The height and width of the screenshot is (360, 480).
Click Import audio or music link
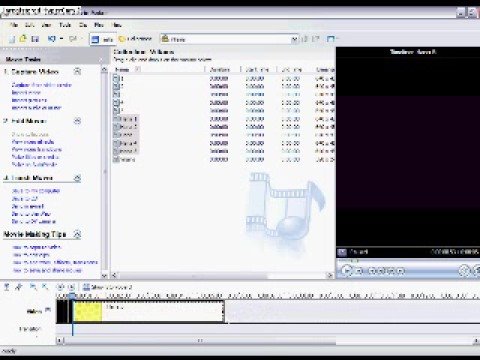36,108
